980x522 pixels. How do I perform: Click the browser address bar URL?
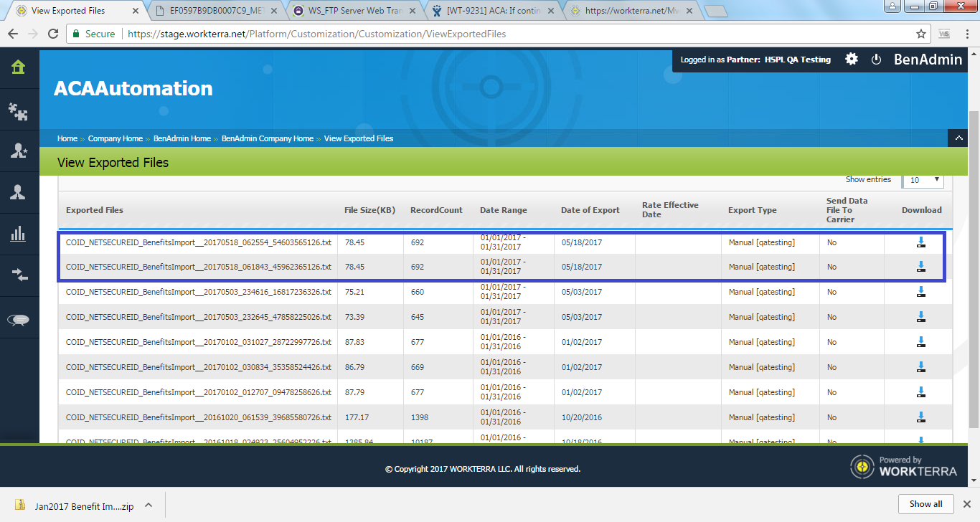[x=316, y=34]
